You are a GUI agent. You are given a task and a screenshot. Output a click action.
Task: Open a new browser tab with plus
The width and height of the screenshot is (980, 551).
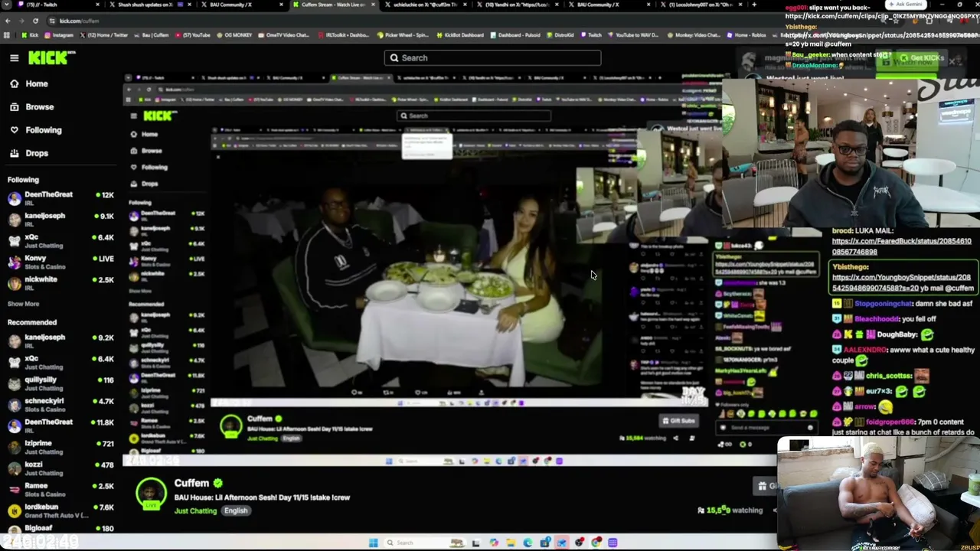click(x=754, y=5)
